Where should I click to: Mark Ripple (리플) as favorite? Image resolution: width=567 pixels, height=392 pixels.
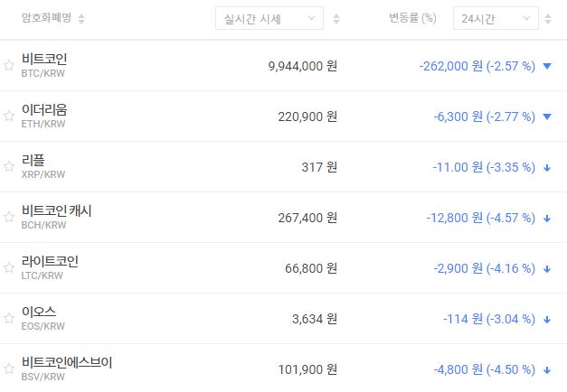coord(9,166)
